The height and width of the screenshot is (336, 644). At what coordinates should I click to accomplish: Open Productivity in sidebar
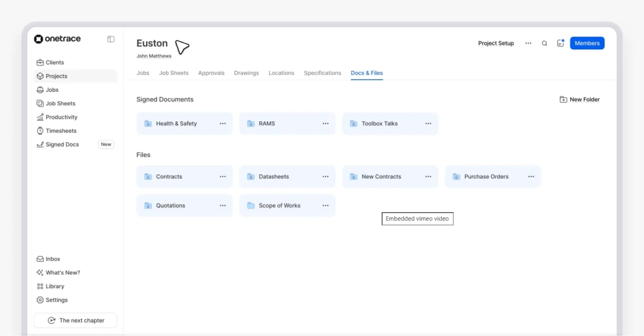75,117
